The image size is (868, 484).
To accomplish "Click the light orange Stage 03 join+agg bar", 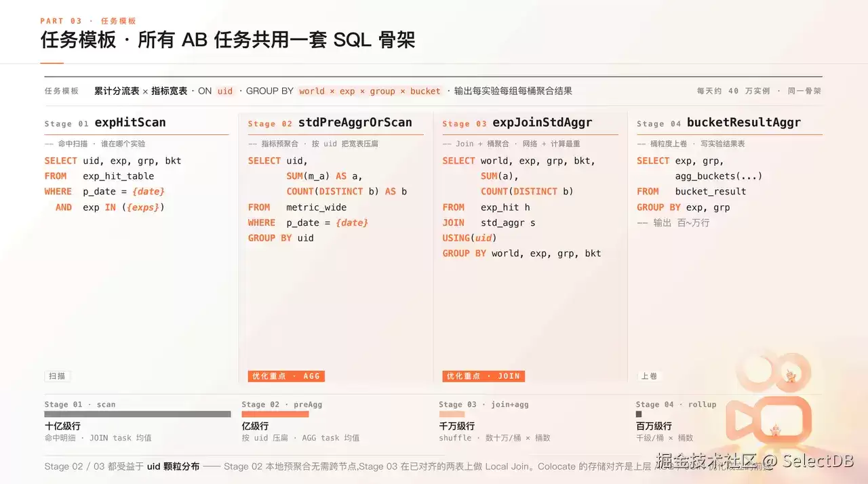I will (x=452, y=414).
